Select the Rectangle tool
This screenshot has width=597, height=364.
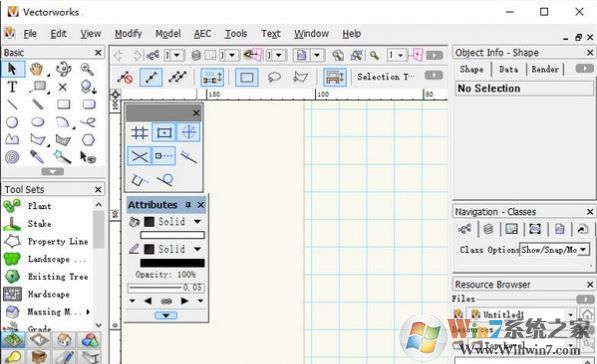click(x=64, y=104)
